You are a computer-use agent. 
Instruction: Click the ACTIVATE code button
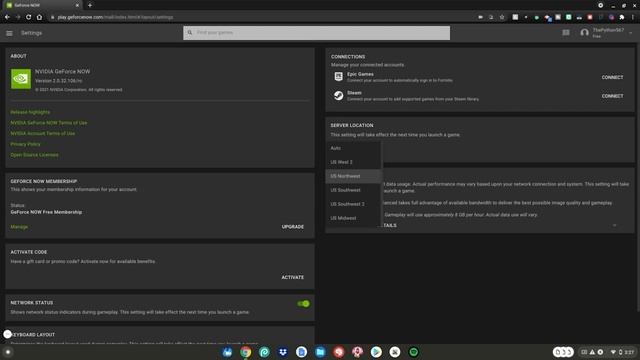pos(293,277)
